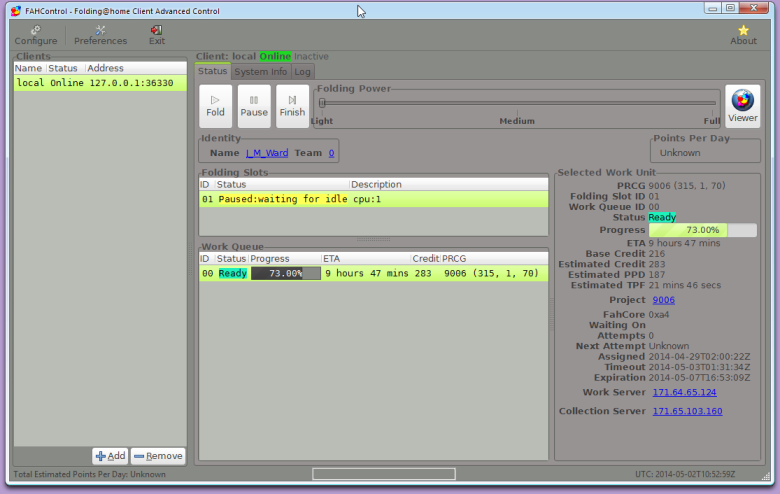Open Collection Server 171.65.103.160 link
The height and width of the screenshot is (494, 780).
click(687, 411)
